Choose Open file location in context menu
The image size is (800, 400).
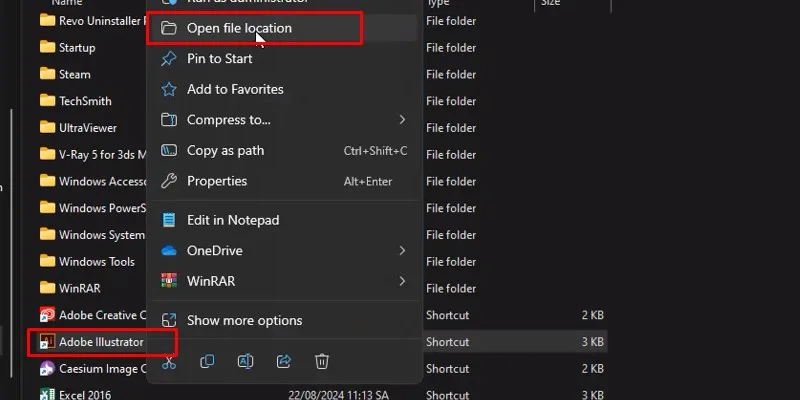pyautogui.click(x=283, y=28)
